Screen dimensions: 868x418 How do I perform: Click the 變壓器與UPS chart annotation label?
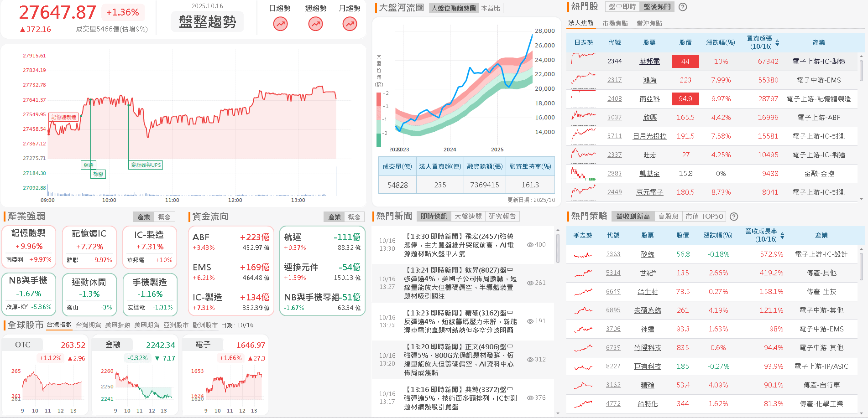pos(146,165)
